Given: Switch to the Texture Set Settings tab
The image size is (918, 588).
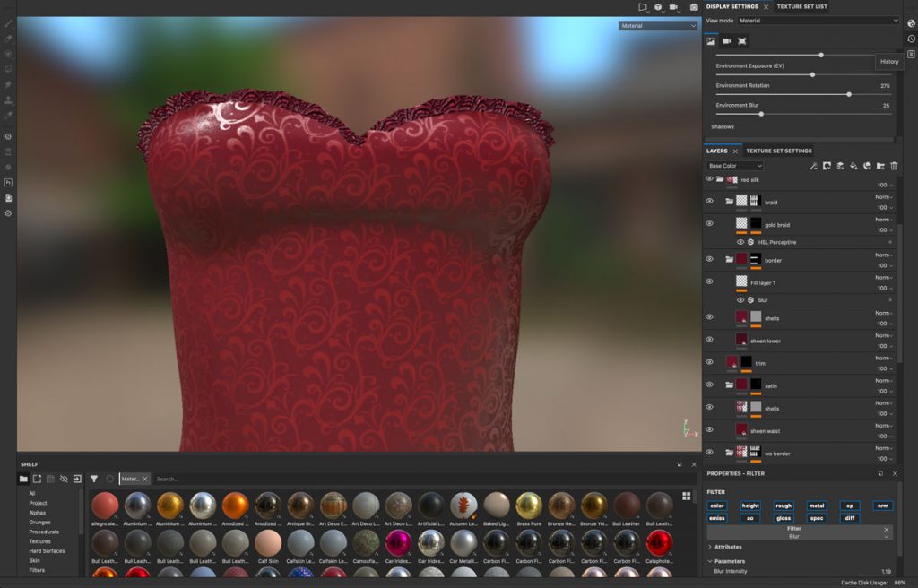Looking at the screenshot, I should point(779,151).
